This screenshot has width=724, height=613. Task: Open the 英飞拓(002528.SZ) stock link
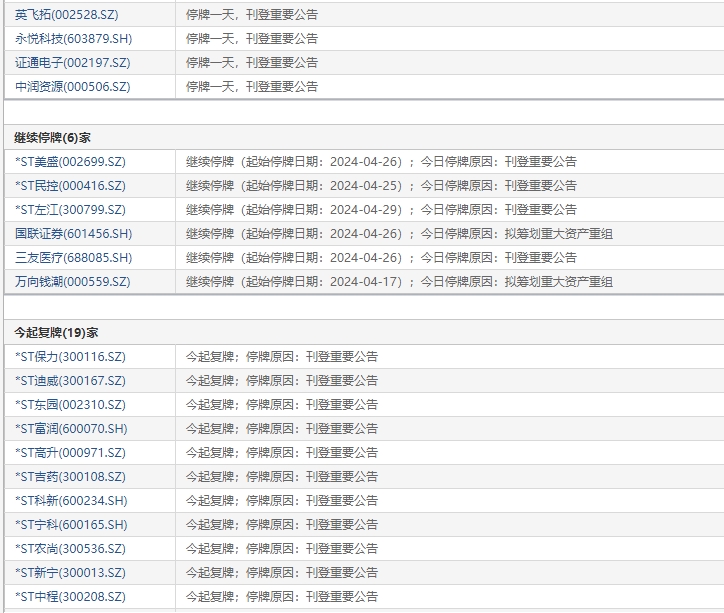pyautogui.click(x=72, y=15)
